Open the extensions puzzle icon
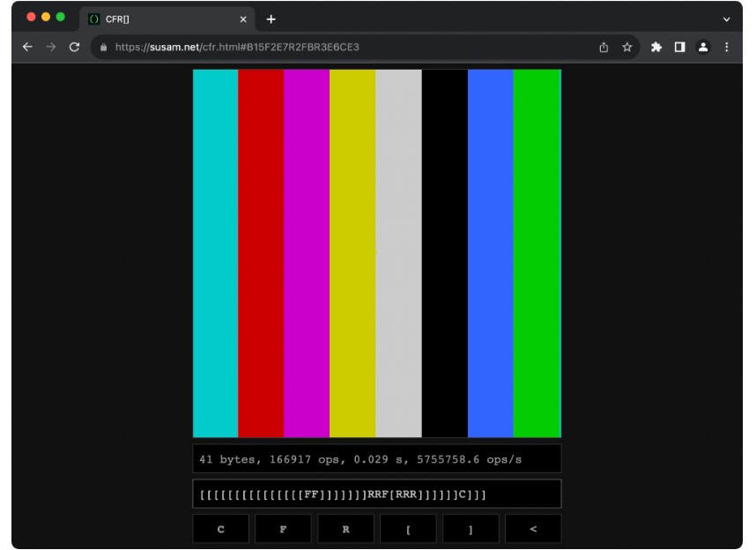756x550 pixels. [x=657, y=48]
